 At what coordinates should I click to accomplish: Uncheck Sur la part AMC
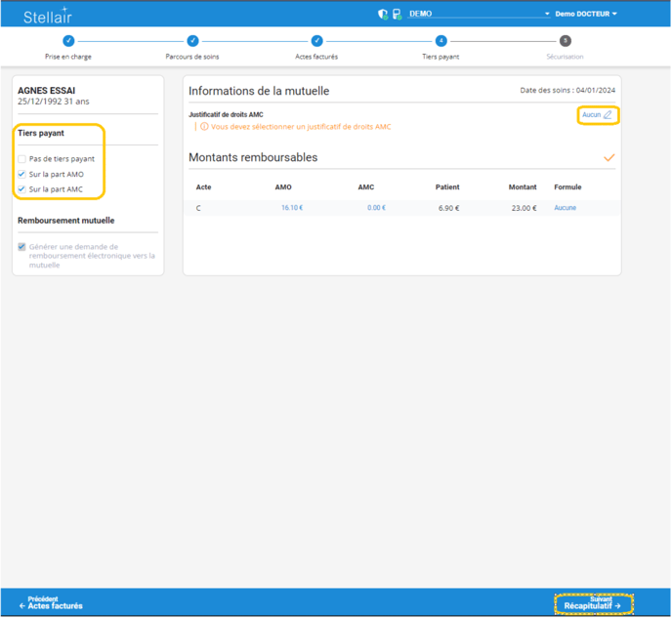click(22, 189)
